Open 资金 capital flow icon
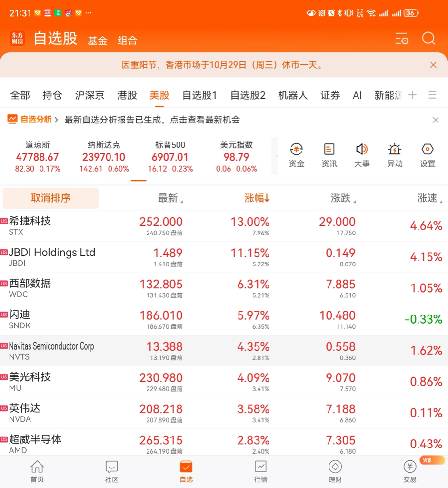448x488 pixels. 296,156
